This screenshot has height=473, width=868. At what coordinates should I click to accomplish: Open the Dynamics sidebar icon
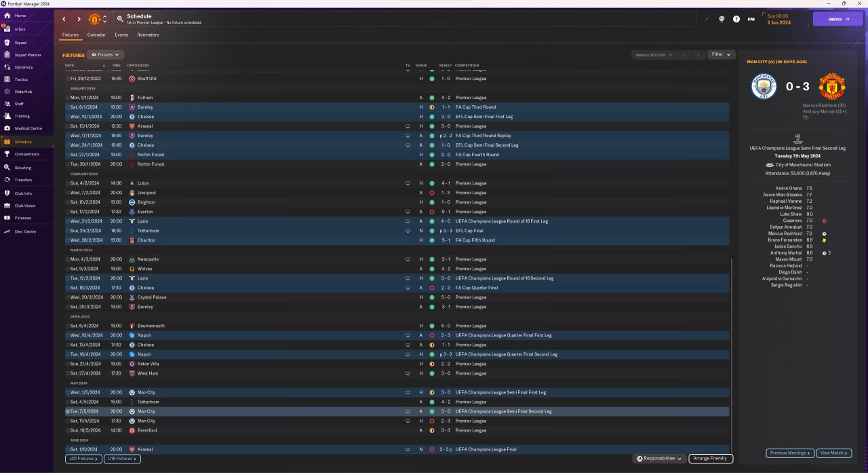(7, 67)
